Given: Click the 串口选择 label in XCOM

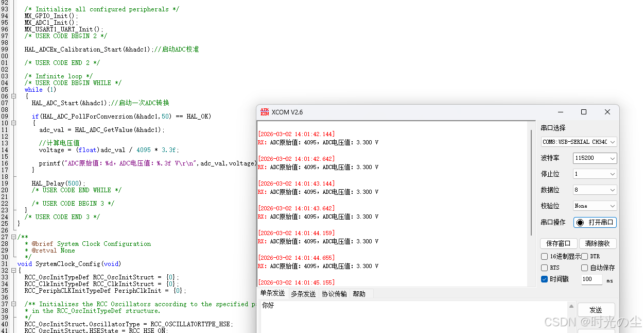Looking at the screenshot, I should point(553,128).
